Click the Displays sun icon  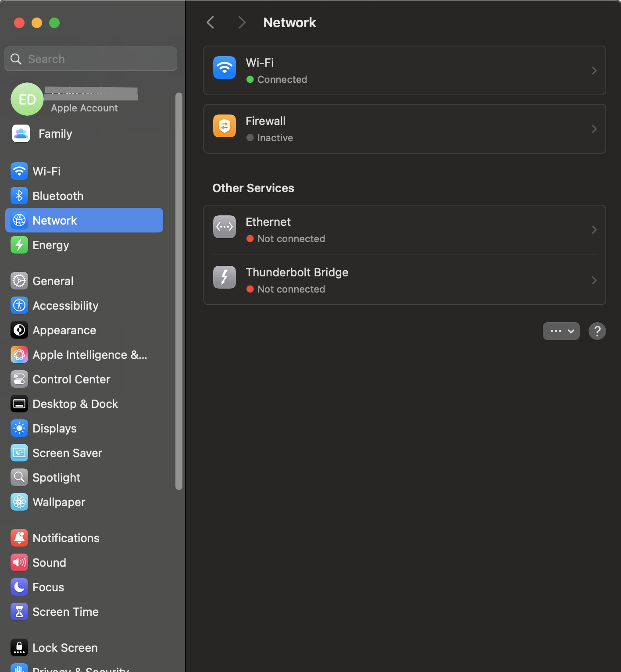point(19,428)
